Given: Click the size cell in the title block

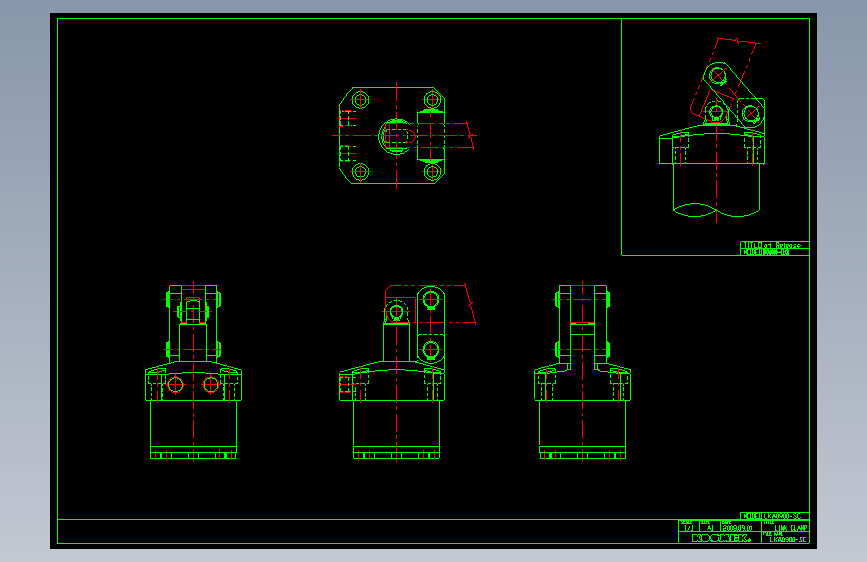Looking at the screenshot, I should [x=709, y=526].
